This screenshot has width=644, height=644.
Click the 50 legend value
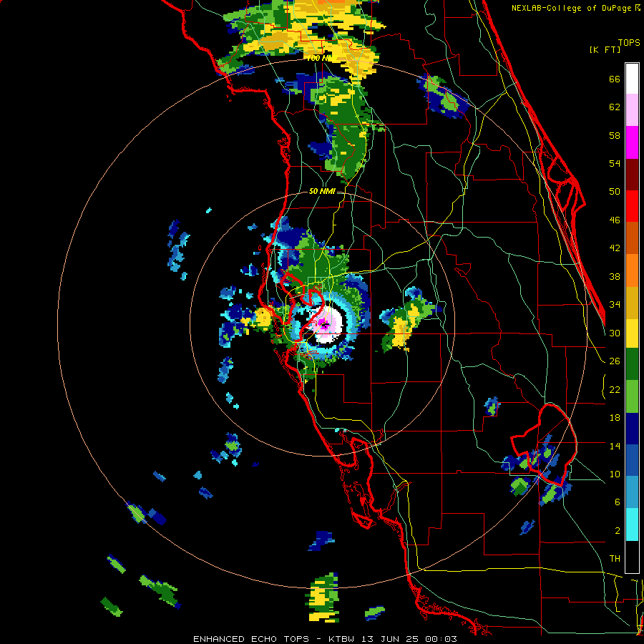pyautogui.click(x=615, y=192)
